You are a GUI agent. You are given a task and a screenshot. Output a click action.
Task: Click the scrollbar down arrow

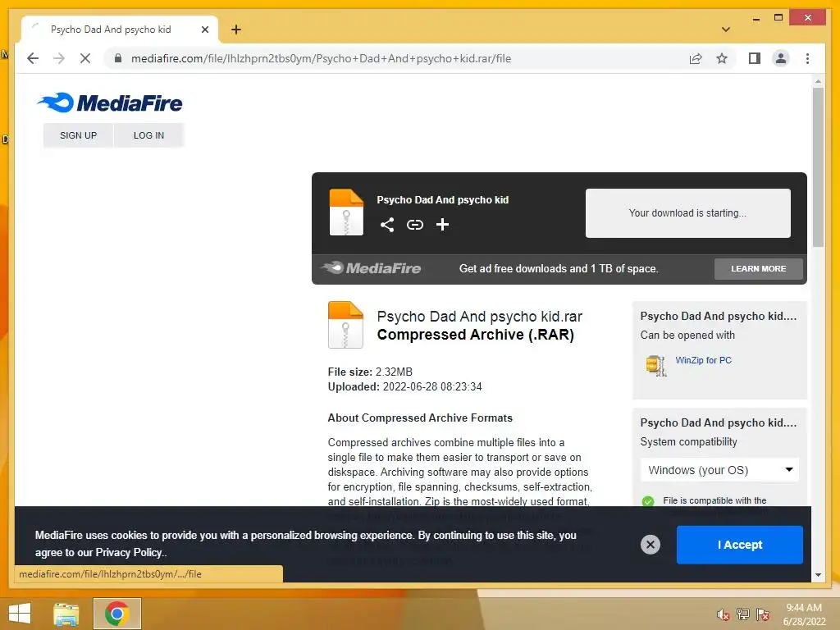point(818,575)
